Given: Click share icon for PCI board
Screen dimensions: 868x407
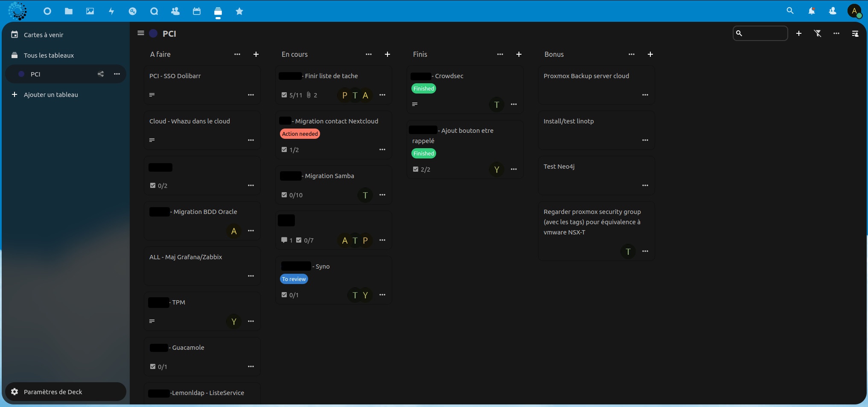Looking at the screenshot, I should pos(101,74).
